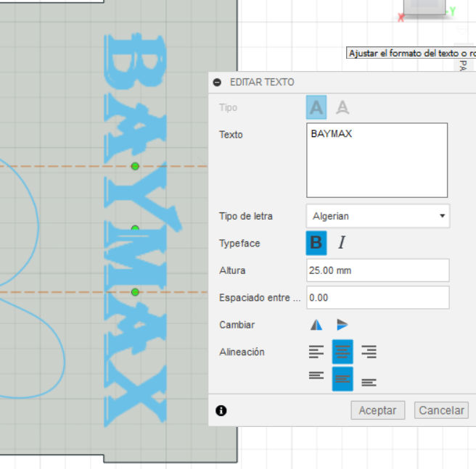Image resolution: width=476 pixels, height=469 pixels.
Task: Collapse the EDITAR TEXTO dialog with minus icon
Action: coord(217,82)
